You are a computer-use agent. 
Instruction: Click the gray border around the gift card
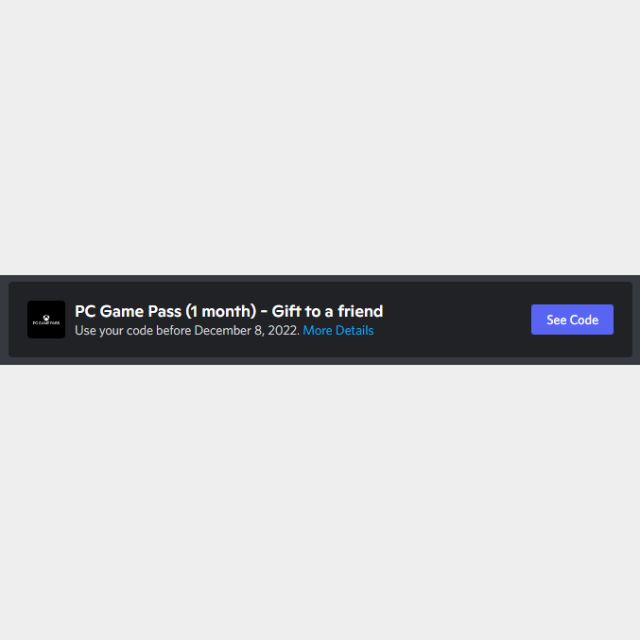[x=320, y=361]
